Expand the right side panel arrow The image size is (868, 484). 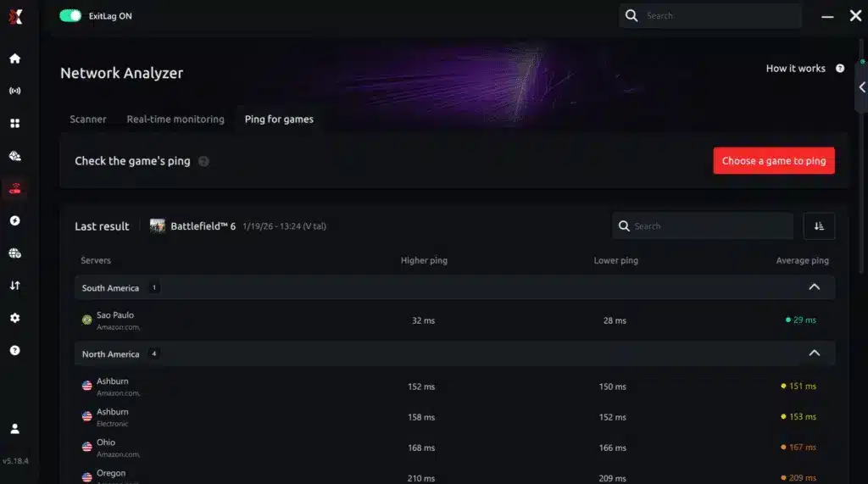[x=862, y=87]
